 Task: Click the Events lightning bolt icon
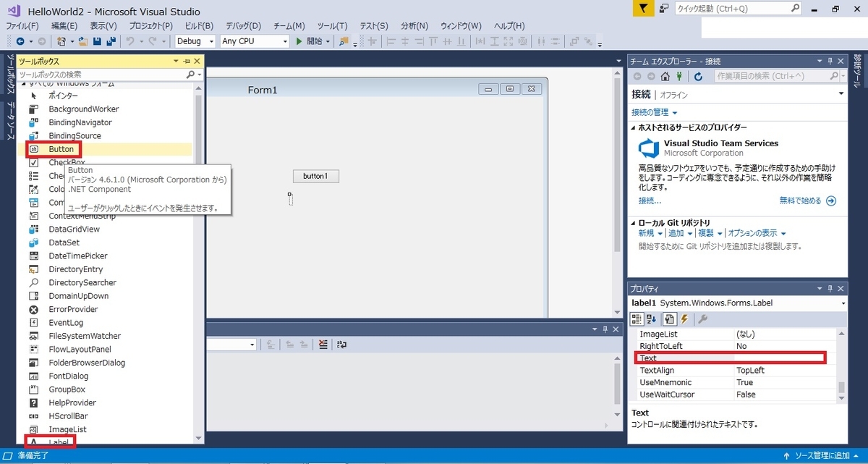tap(685, 319)
